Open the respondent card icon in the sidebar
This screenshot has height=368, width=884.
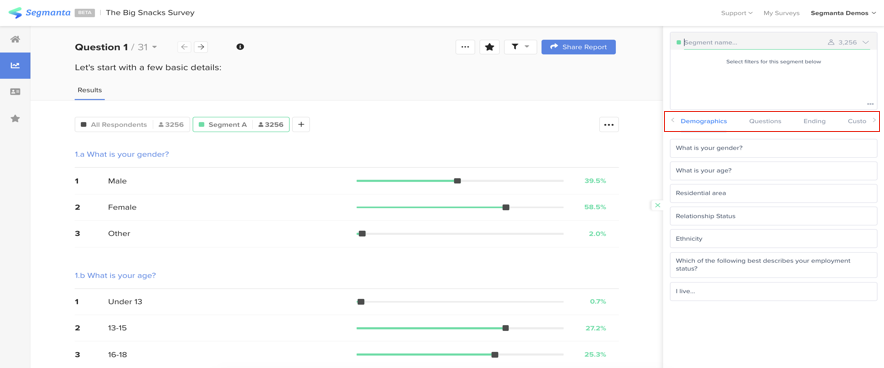click(x=15, y=92)
